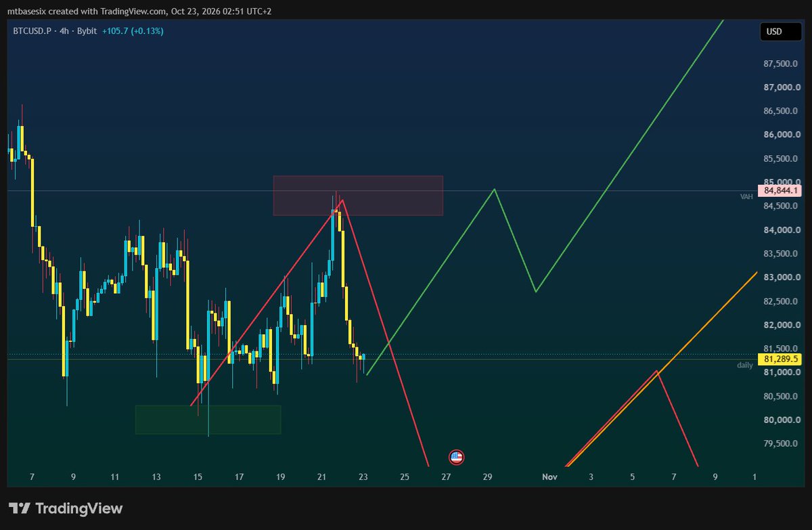This screenshot has height=530, width=812.
Task: Click the 27 date on time axis
Action: click(446, 477)
